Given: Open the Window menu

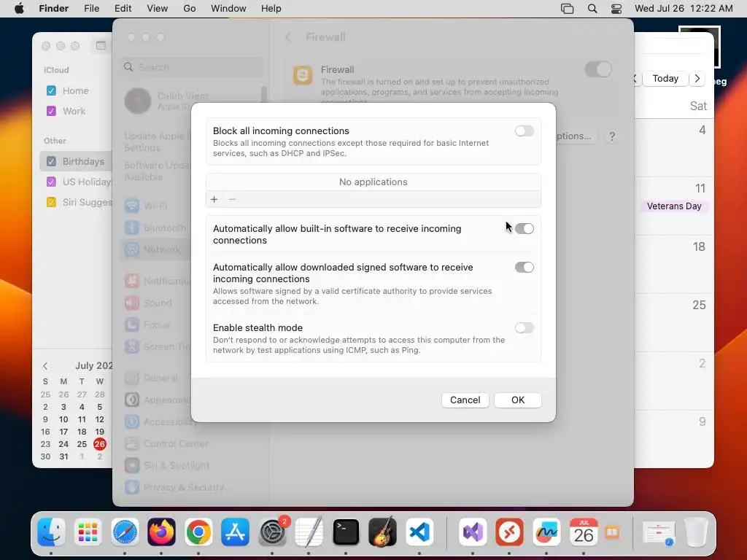Looking at the screenshot, I should pyautogui.click(x=228, y=9).
